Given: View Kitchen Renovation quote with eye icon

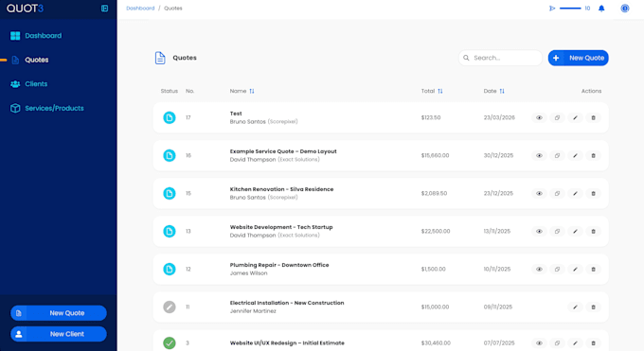Looking at the screenshot, I should (x=539, y=193).
